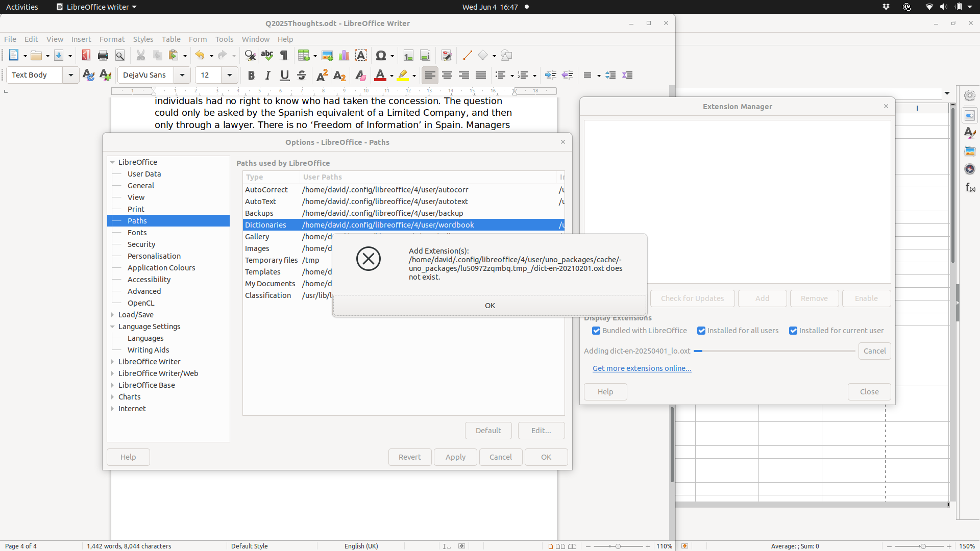The height and width of the screenshot is (551, 980).
Task: Click Insert Line icon
Action: 467,55
